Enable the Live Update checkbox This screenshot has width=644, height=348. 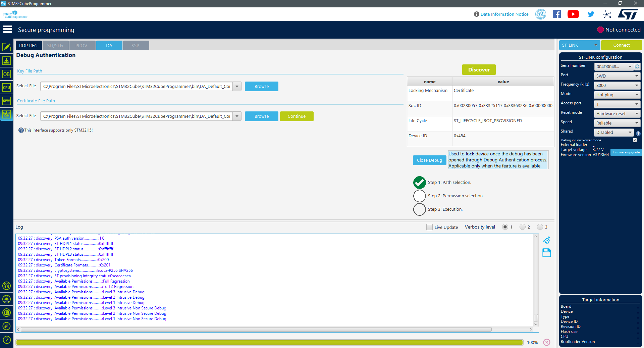pyautogui.click(x=429, y=227)
